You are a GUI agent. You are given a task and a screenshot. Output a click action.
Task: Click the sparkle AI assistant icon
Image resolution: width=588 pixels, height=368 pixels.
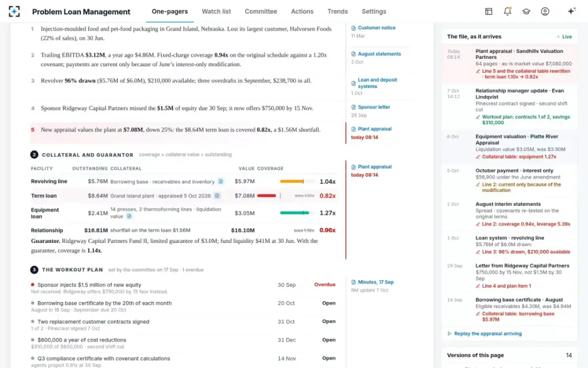[571, 11]
